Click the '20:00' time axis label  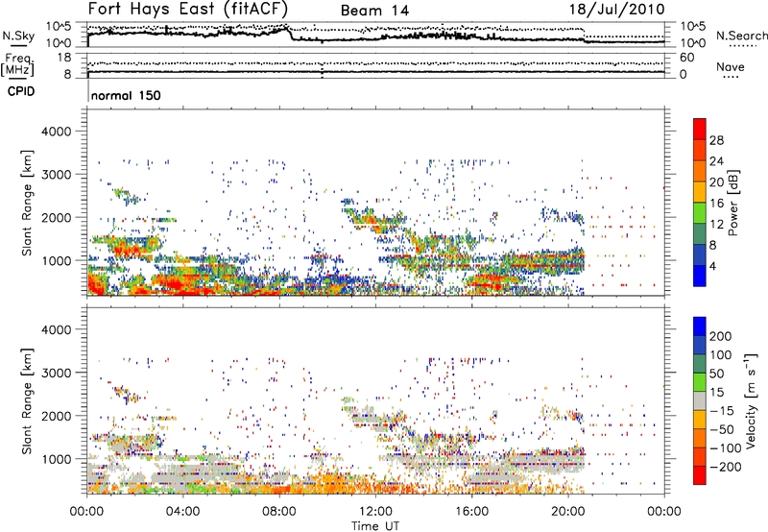click(x=567, y=512)
